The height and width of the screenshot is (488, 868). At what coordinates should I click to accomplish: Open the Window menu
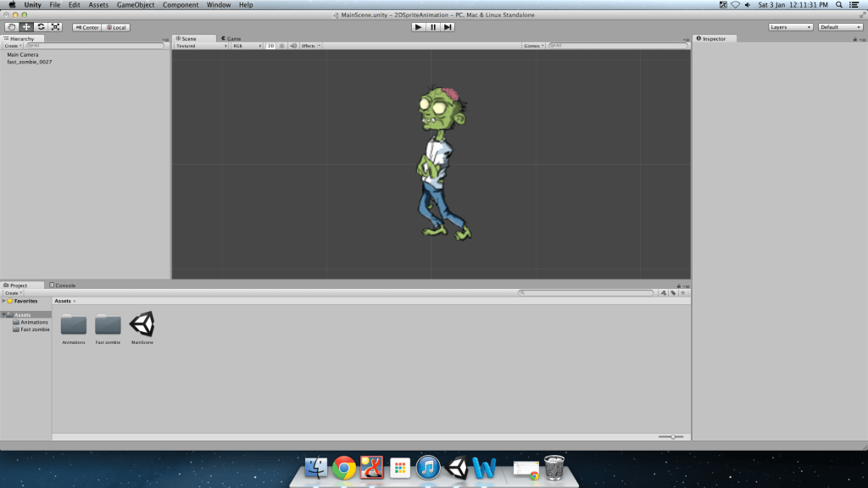click(219, 5)
